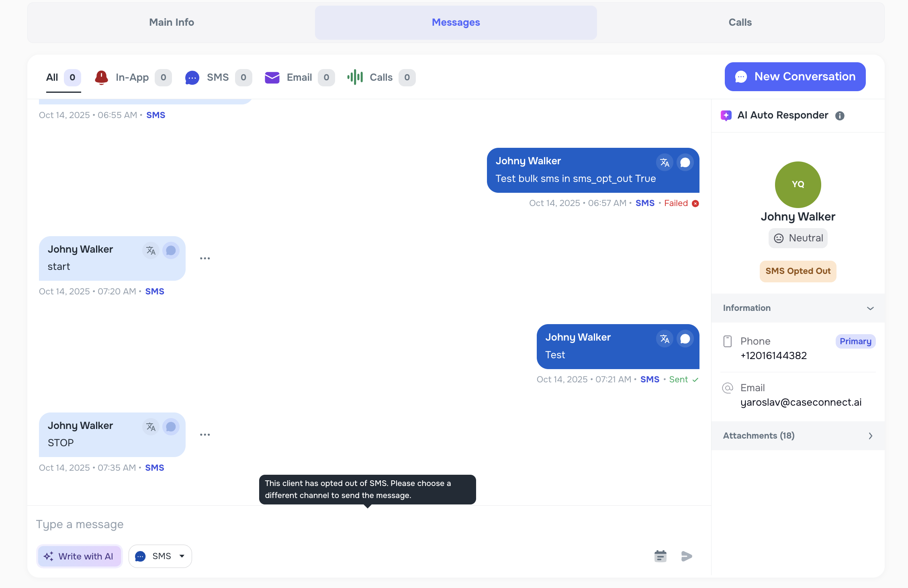Collapse the Information section

[871, 308]
